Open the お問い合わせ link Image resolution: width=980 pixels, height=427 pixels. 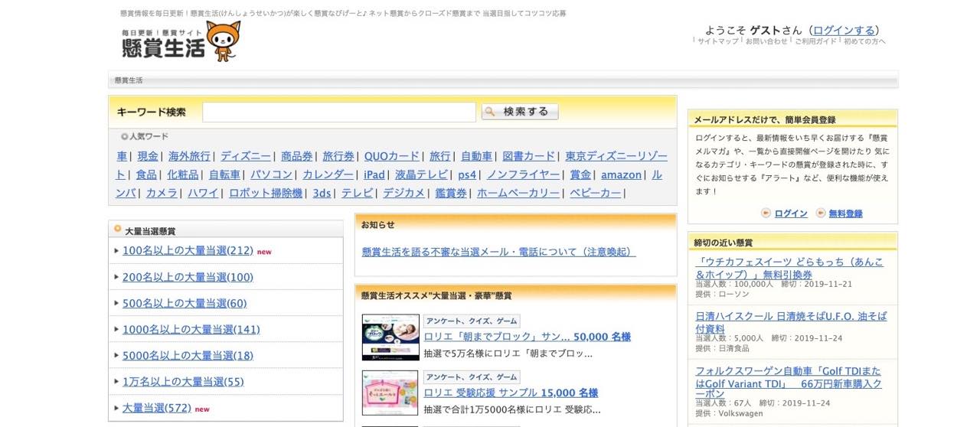pyautogui.click(x=766, y=41)
